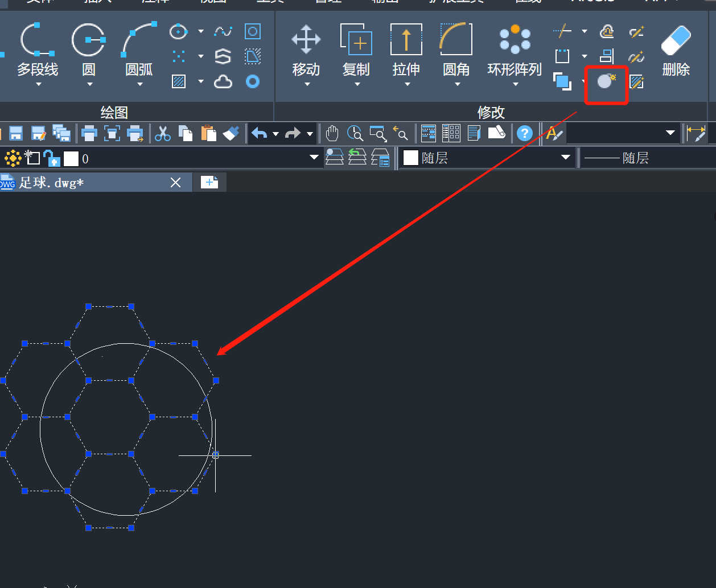The height and width of the screenshot is (588, 716).
Task: Click the print toolbar icon
Action: 89,134
